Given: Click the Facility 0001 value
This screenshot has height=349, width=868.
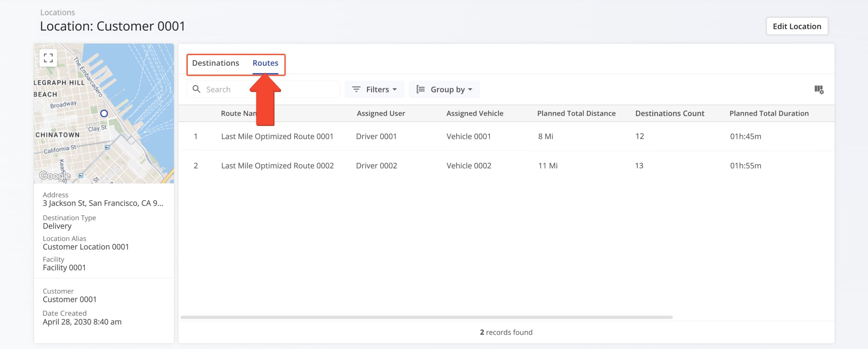Looking at the screenshot, I should pos(64,268).
